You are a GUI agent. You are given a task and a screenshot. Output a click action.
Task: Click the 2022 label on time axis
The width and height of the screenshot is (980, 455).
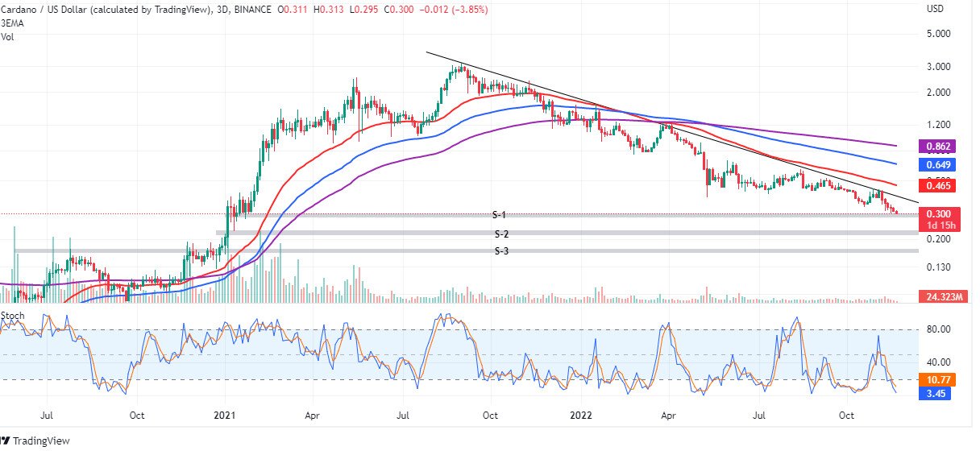coord(581,416)
